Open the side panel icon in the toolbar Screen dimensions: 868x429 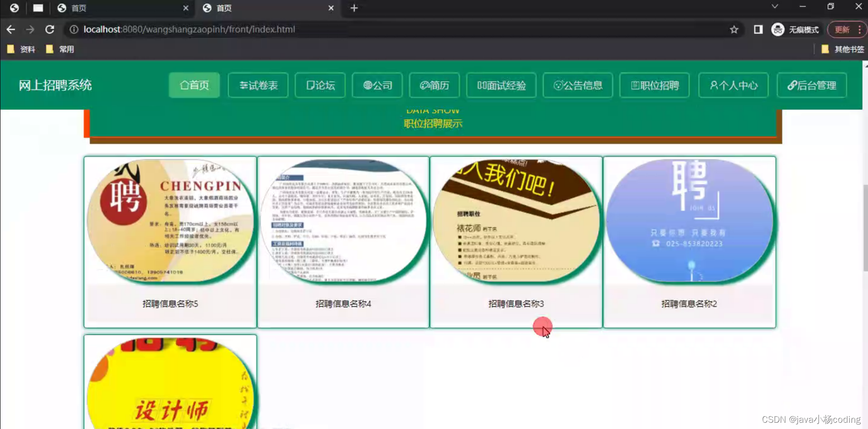pos(758,29)
